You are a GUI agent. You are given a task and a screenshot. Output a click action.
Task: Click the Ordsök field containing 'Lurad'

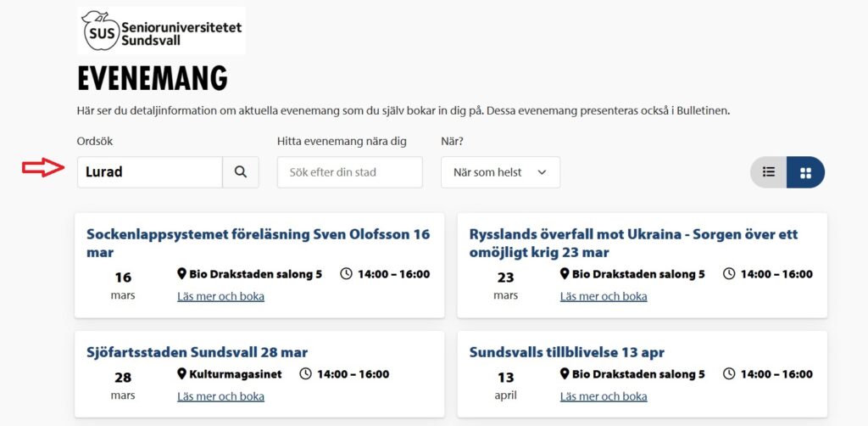150,172
